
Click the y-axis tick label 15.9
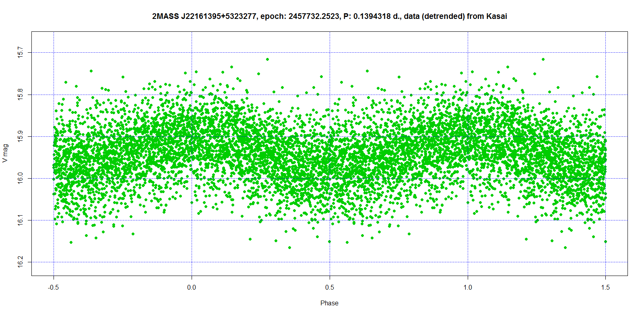click(21, 136)
